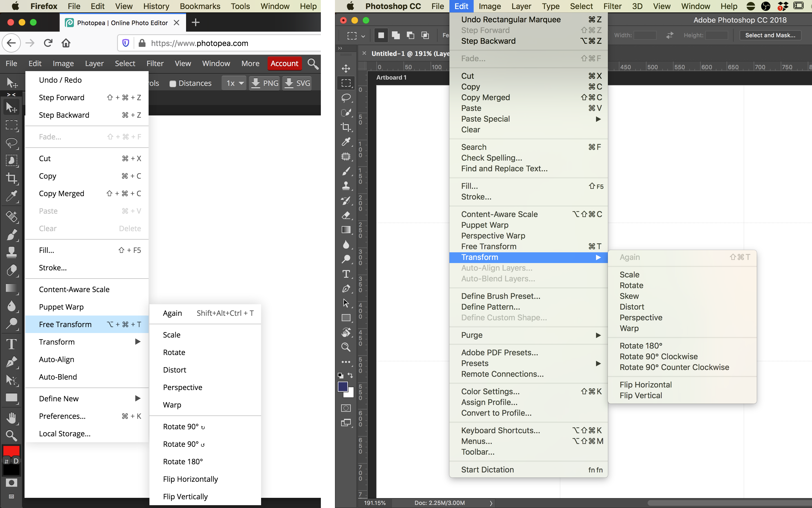Change Photoshop screen mode

(346, 423)
